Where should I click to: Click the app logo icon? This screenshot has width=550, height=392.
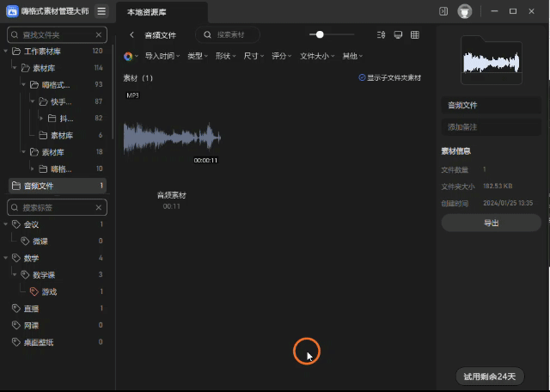[x=12, y=11]
